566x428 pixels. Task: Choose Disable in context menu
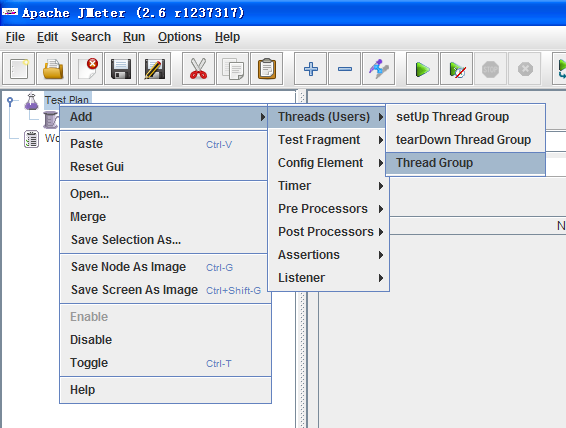[x=165, y=340]
